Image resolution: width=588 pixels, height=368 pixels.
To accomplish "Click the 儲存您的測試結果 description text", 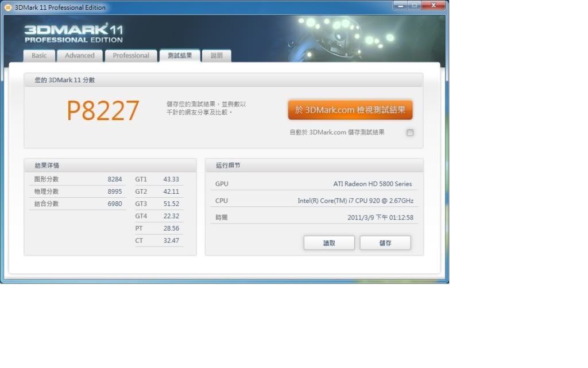I will coord(206,108).
